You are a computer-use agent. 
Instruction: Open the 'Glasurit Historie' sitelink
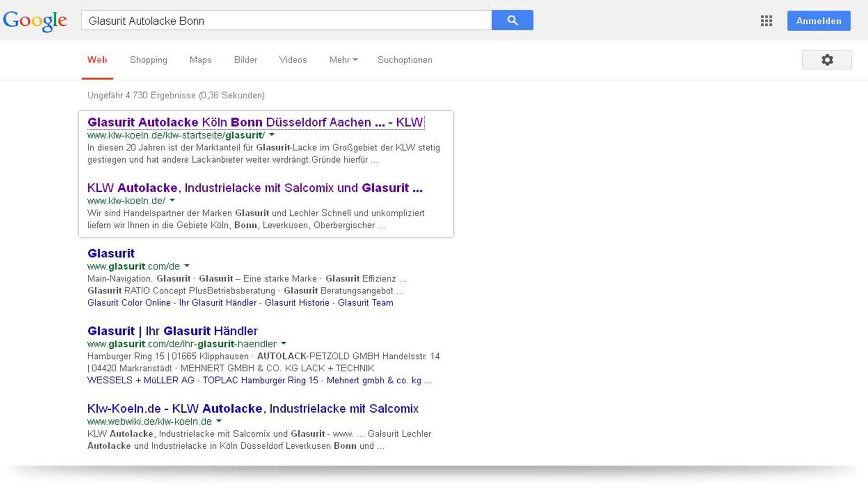click(297, 303)
